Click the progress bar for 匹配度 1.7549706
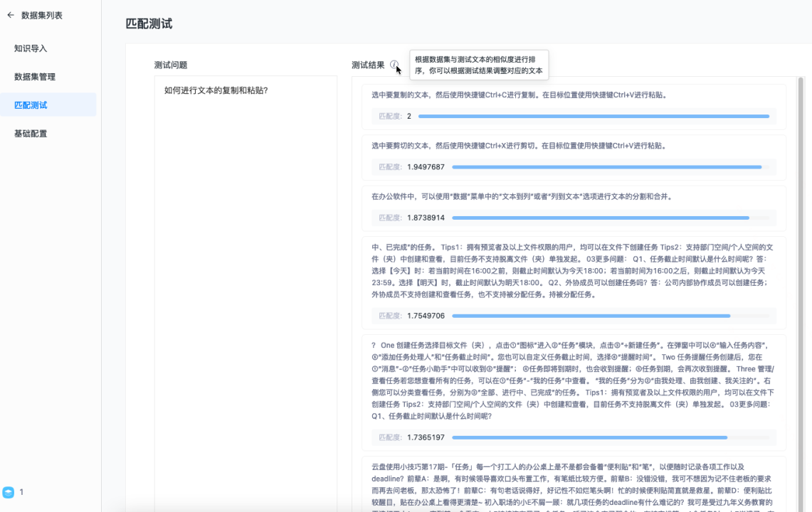 click(x=611, y=316)
